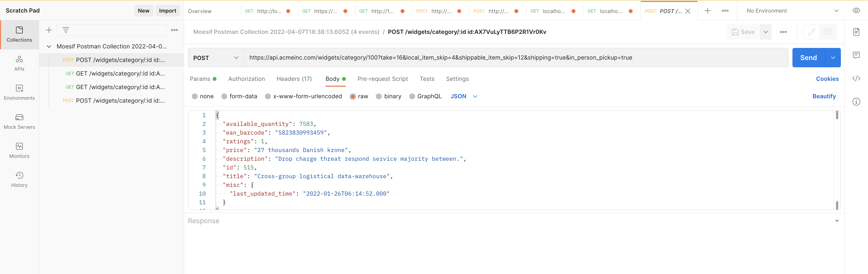Select the first GET /widgets/category/:id request
Screen dimensions: 868x274
tap(112, 73)
